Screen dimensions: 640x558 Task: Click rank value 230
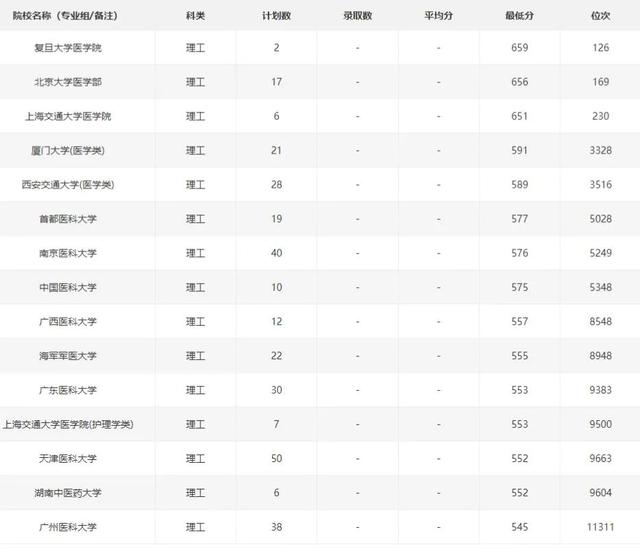point(600,116)
